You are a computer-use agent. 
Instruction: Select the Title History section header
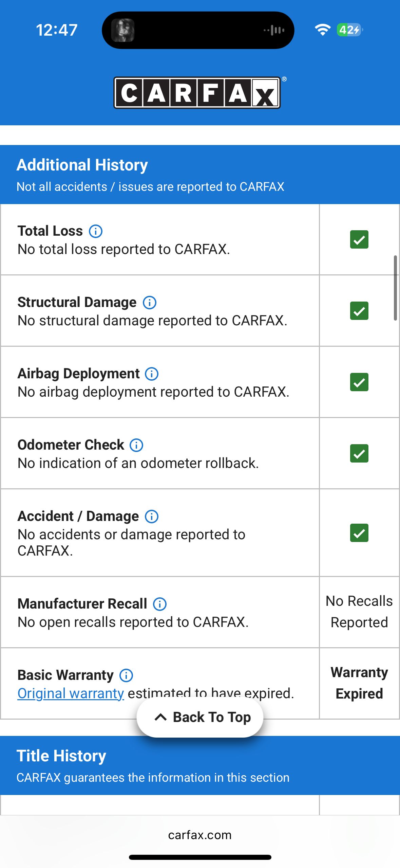[200, 765]
